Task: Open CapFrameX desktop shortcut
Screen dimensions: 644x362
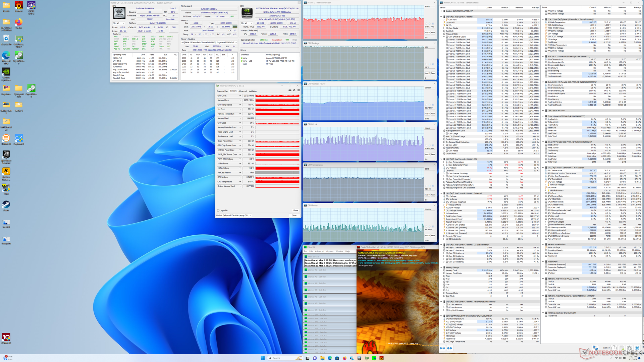Action: click(x=19, y=139)
